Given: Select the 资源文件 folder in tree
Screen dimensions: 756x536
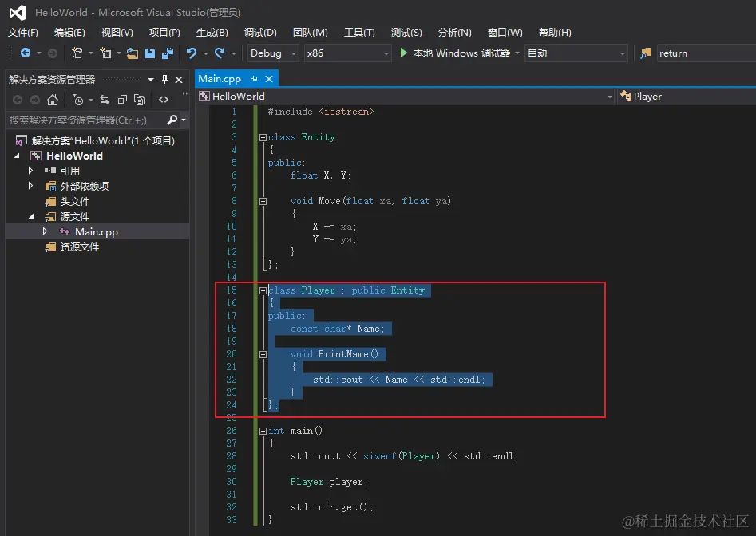Looking at the screenshot, I should pos(80,246).
